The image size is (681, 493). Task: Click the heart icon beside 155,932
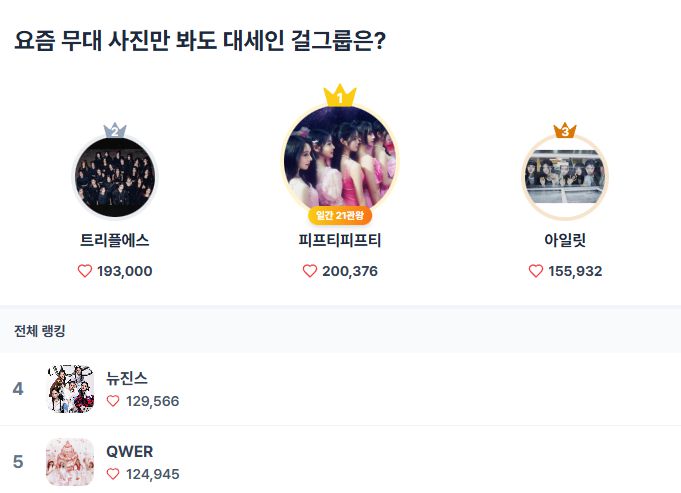[x=536, y=271]
